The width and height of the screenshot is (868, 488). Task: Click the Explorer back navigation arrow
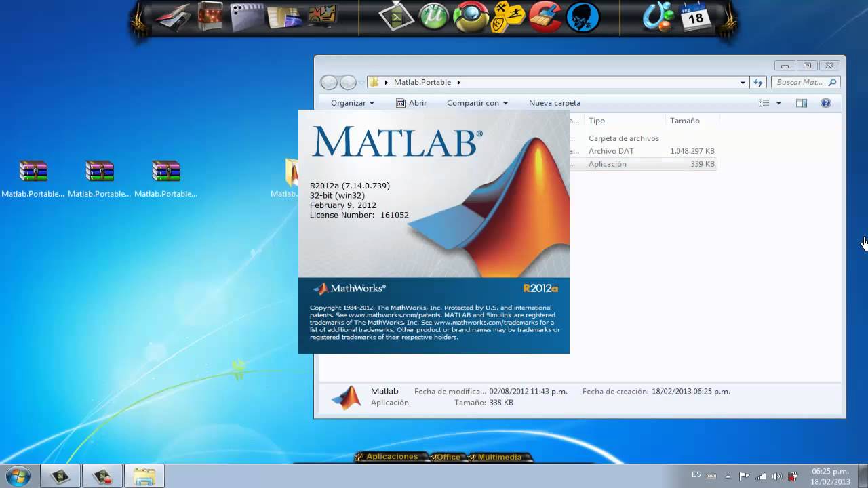coord(329,82)
